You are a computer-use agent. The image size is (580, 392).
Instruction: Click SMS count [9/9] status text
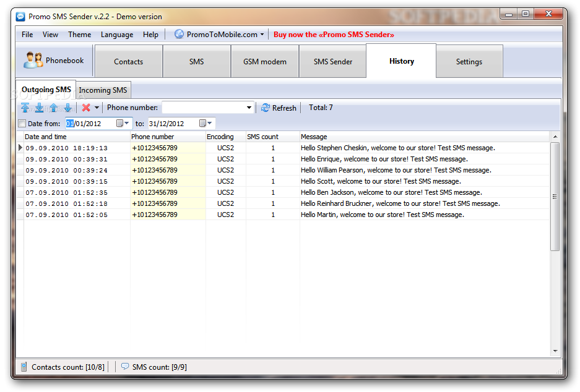tap(160, 367)
